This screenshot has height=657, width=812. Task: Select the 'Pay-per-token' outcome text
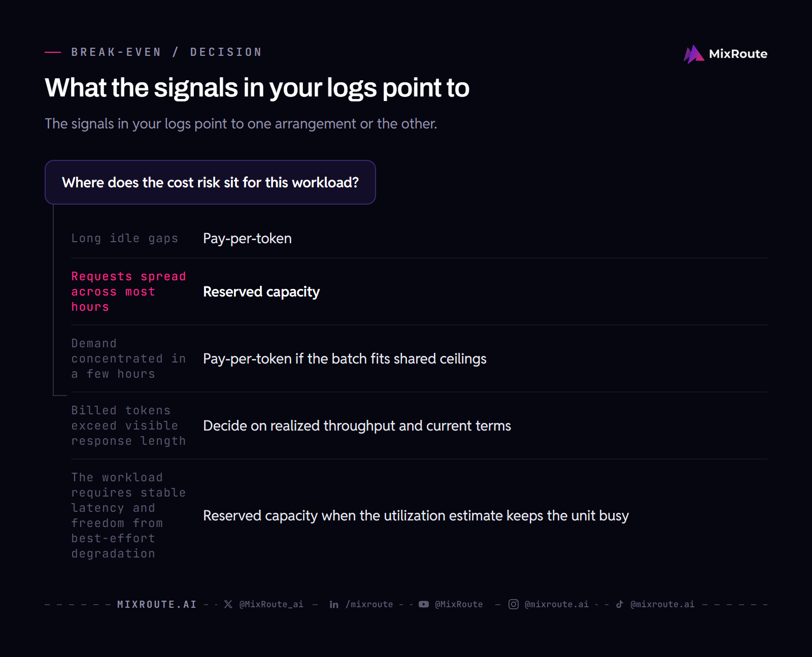tap(247, 239)
